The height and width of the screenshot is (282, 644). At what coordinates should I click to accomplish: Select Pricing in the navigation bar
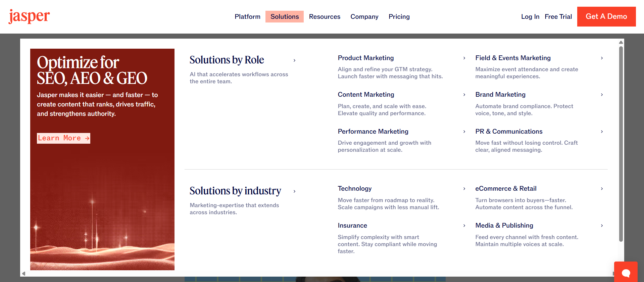tap(399, 17)
